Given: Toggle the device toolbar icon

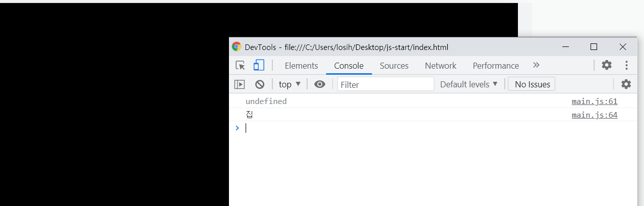Looking at the screenshot, I should click(259, 65).
